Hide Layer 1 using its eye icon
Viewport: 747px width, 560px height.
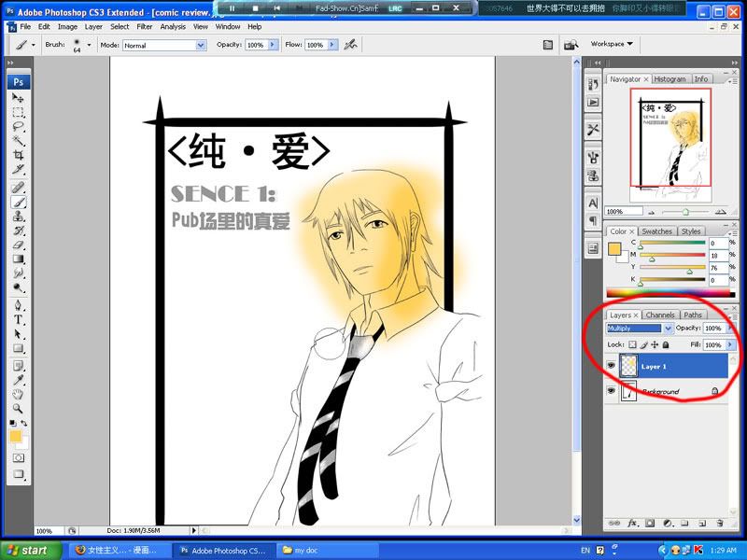pos(612,367)
